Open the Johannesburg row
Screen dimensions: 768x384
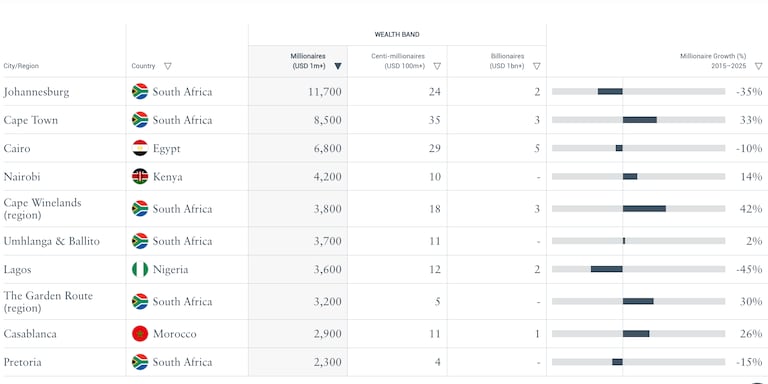click(x=384, y=92)
